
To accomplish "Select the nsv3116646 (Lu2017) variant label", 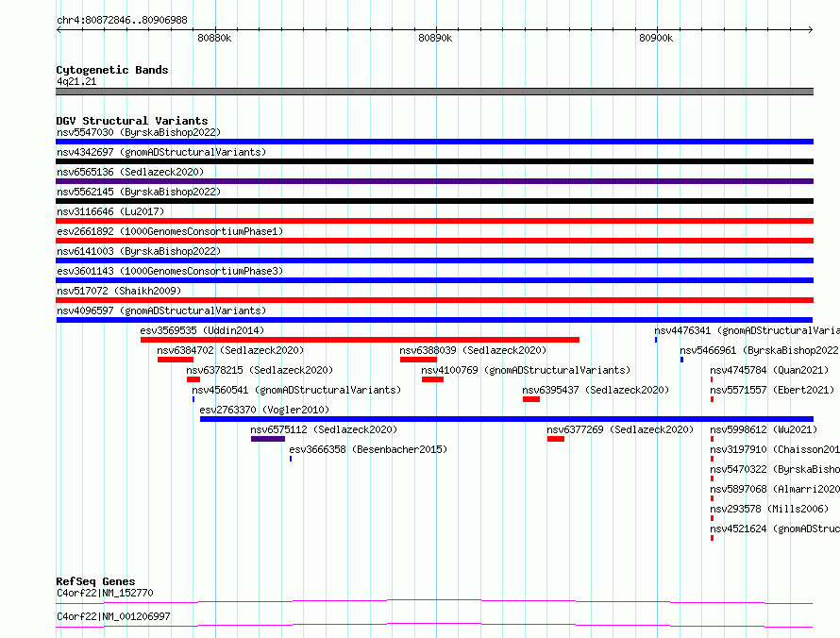I will 110,211.
